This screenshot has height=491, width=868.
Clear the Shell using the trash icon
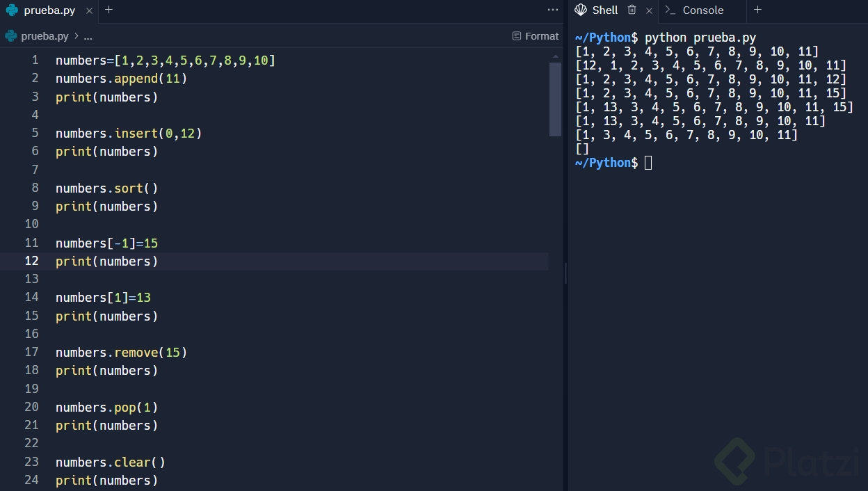pos(632,10)
